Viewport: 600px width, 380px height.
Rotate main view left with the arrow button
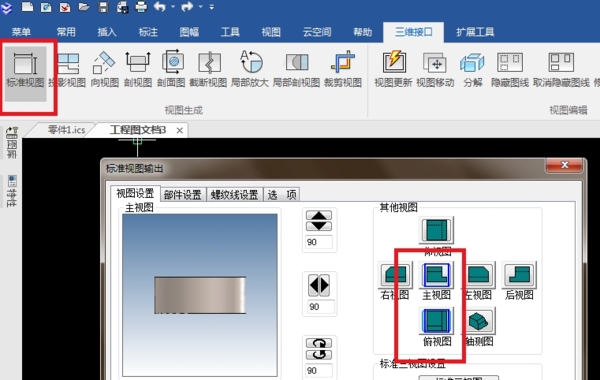click(314, 285)
